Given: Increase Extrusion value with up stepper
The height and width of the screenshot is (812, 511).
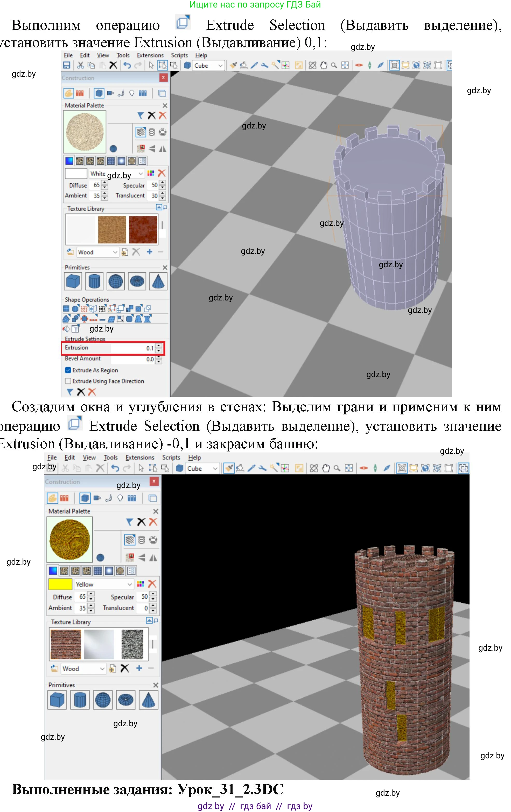Looking at the screenshot, I should coord(159,346).
